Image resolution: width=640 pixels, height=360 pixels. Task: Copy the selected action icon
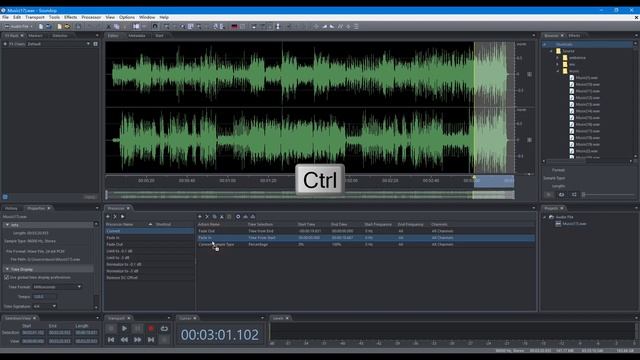click(214, 217)
